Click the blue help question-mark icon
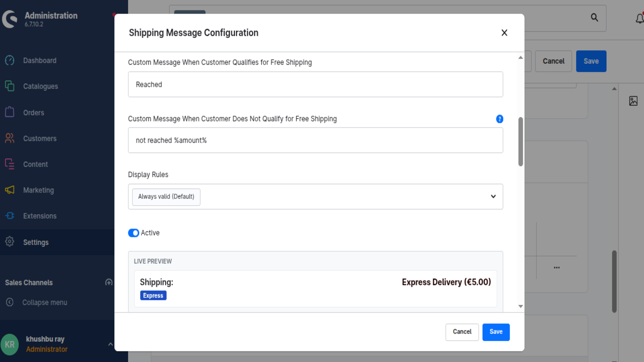 coord(499,119)
